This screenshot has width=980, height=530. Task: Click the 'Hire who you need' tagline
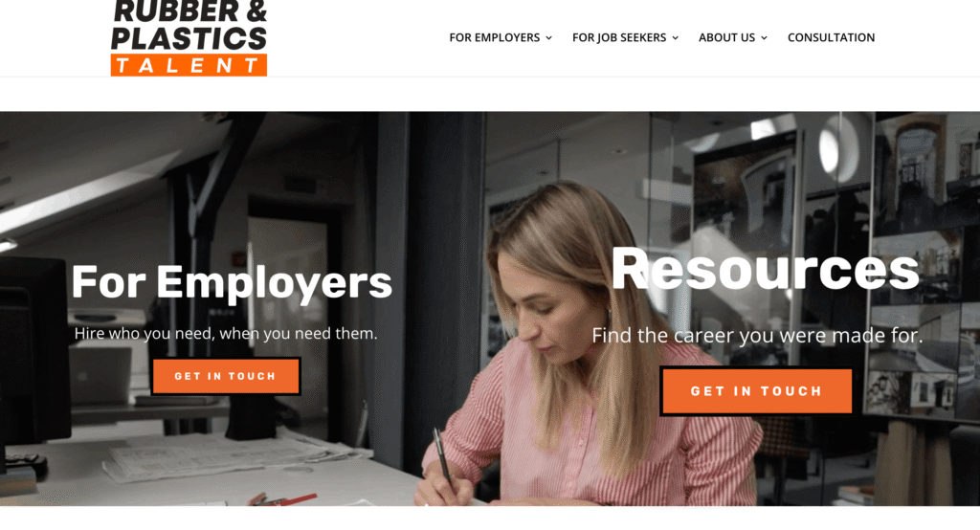tap(226, 333)
